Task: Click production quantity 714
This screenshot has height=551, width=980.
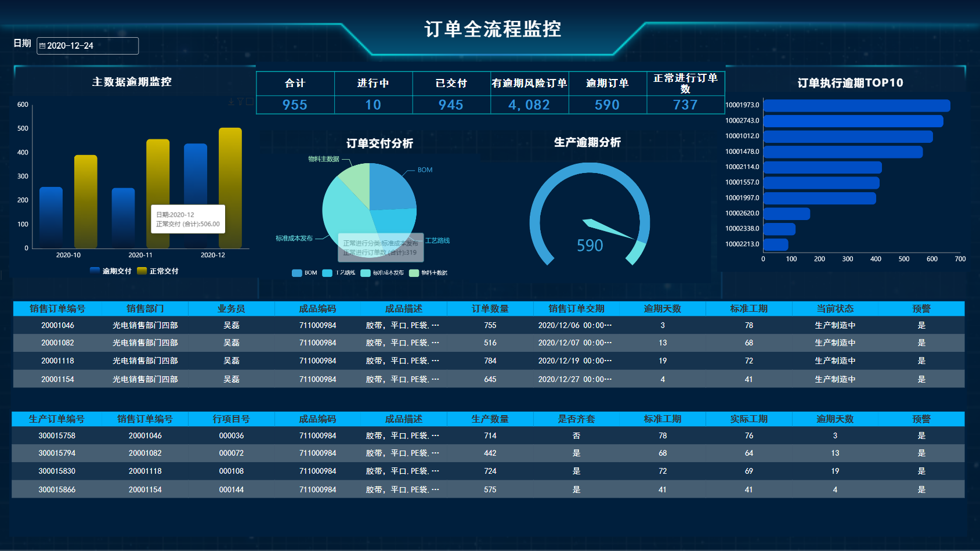Action: point(490,436)
